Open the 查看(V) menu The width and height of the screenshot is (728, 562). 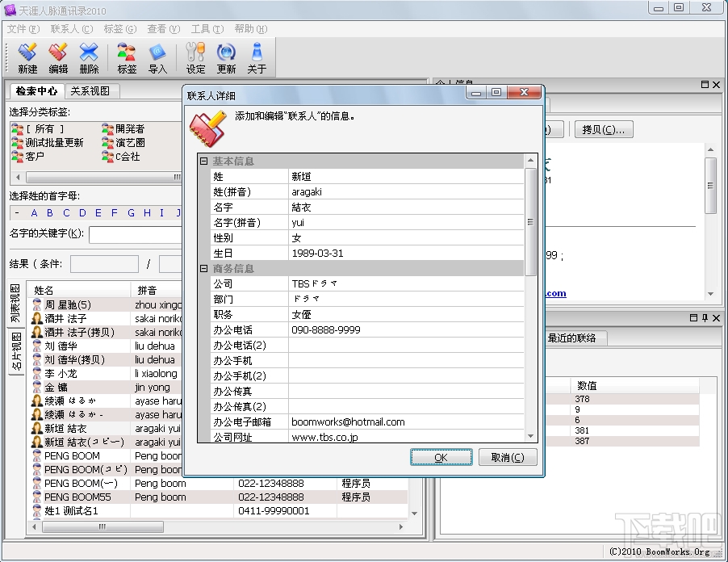[x=163, y=29]
